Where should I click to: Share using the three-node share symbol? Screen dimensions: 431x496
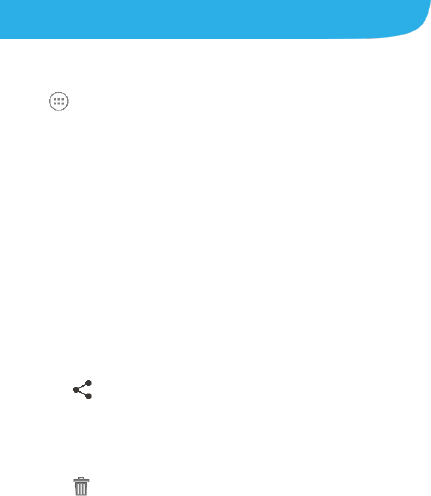click(82, 389)
